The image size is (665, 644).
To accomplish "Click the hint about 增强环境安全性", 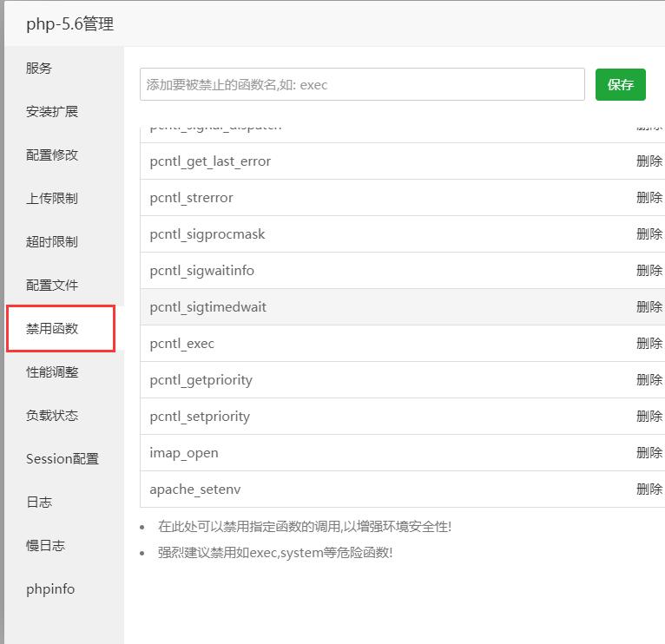I will (305, 527).
